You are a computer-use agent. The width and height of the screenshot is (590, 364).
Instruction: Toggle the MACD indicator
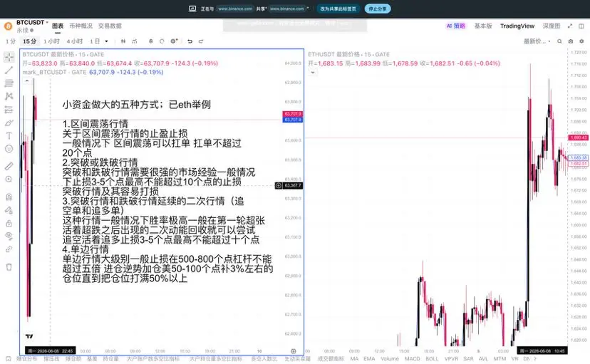click(x=412, y=359)
